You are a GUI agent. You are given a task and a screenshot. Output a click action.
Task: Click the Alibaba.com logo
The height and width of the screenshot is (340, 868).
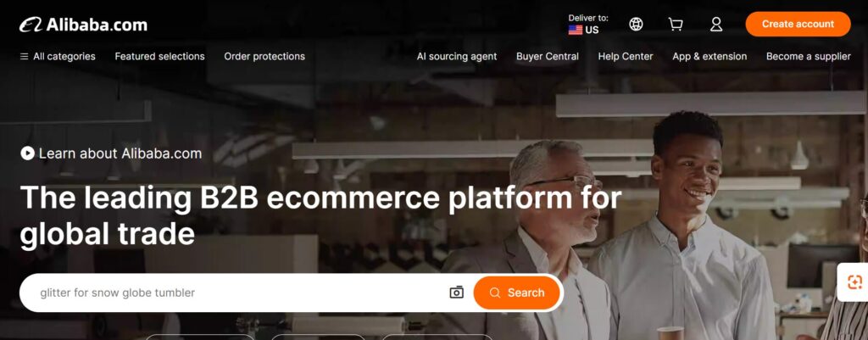click(84, 25)
